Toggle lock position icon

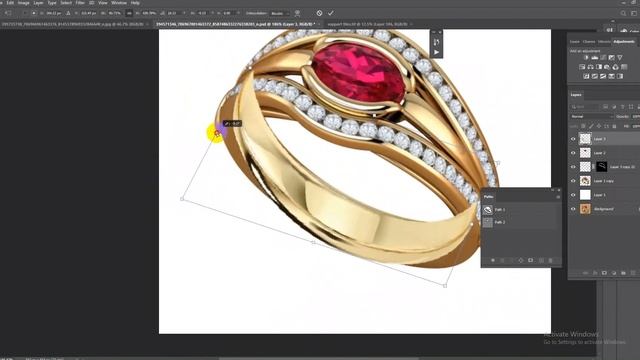599,127
